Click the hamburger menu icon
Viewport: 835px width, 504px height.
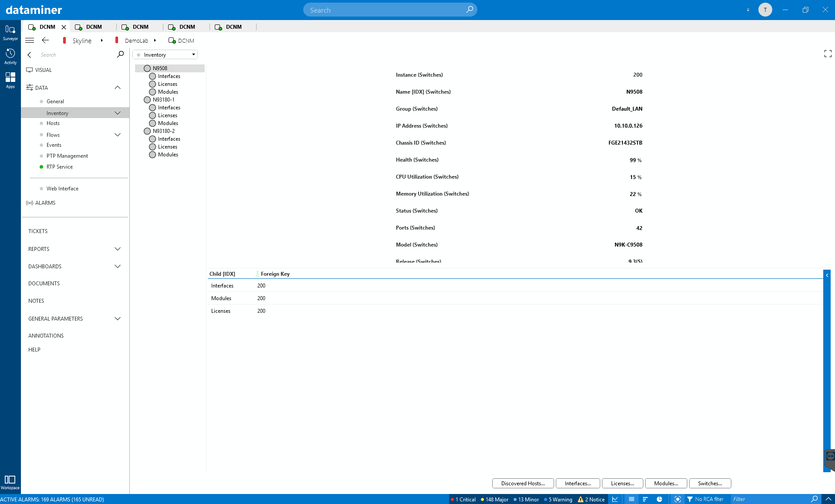pos(30,41)
